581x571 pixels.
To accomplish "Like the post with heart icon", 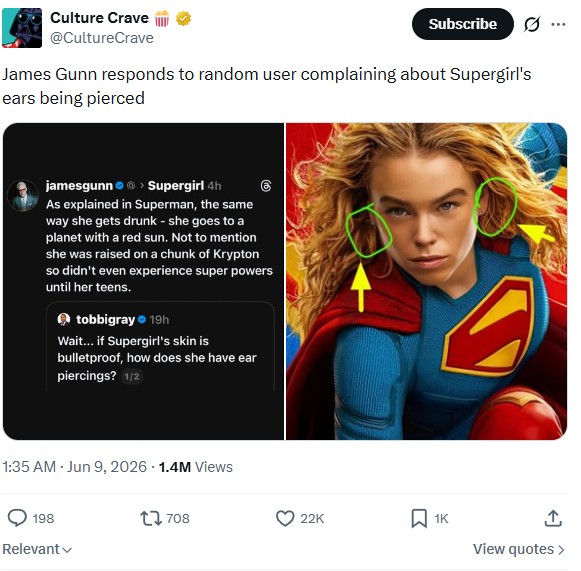I will click(x=285, y=518).
